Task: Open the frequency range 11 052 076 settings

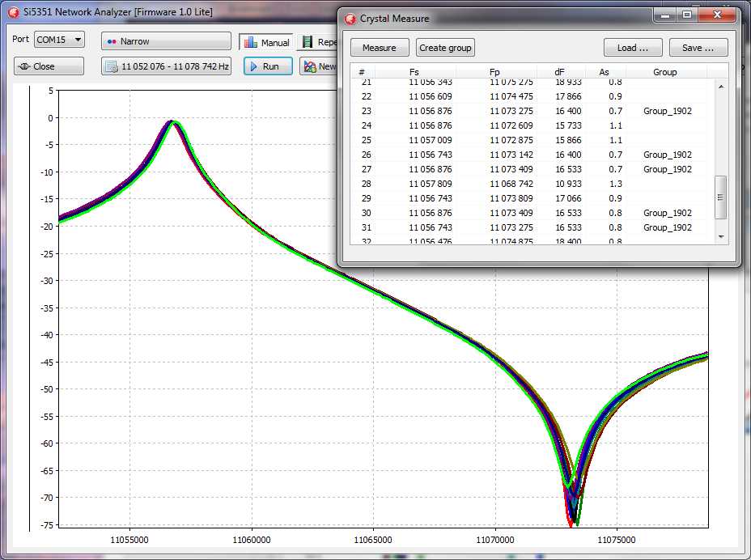Action: click(166, 66)
